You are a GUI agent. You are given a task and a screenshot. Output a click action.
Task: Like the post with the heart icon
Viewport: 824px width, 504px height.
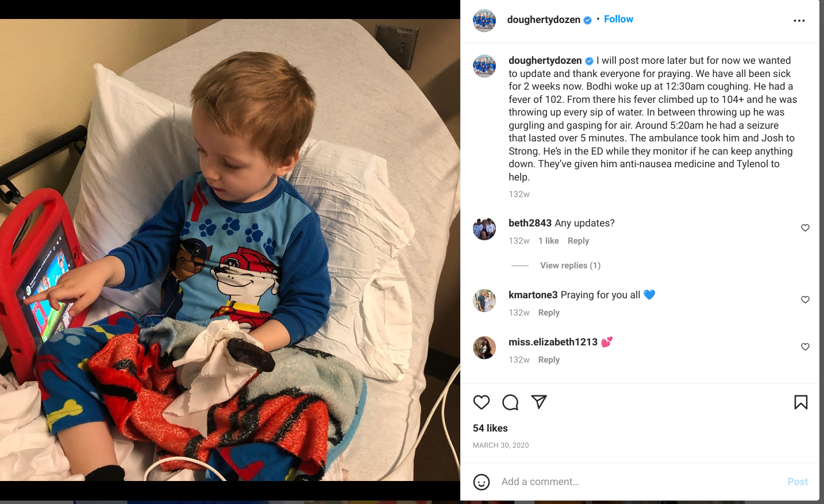[x=482, y=402]
